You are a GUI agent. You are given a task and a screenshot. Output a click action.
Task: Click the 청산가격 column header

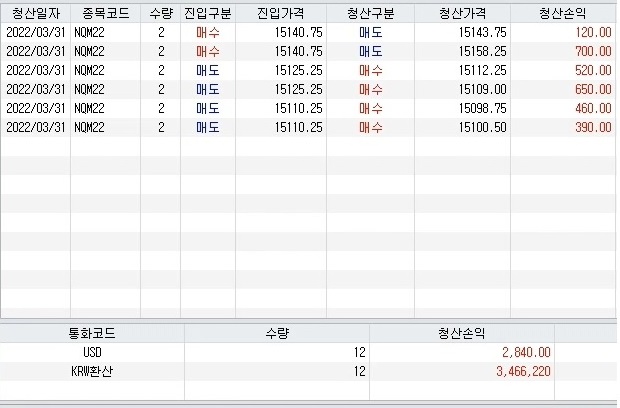tap(463, 14)
